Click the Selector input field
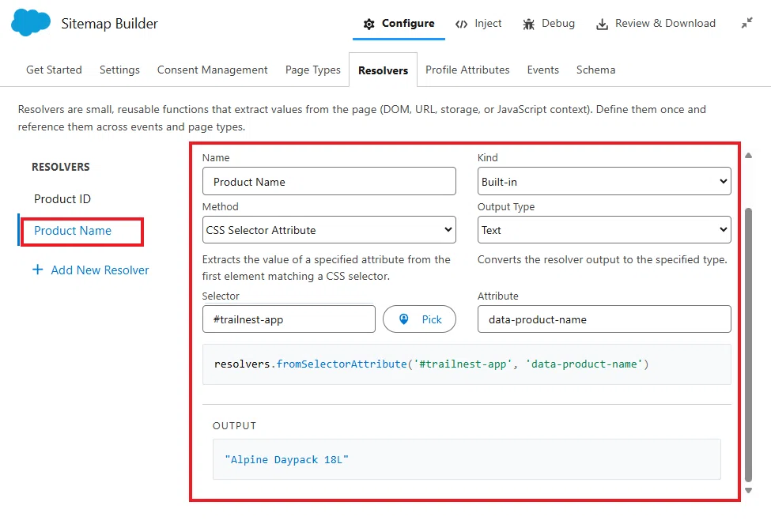The height and width of the screenshot is (532, 771). point(289,319)
